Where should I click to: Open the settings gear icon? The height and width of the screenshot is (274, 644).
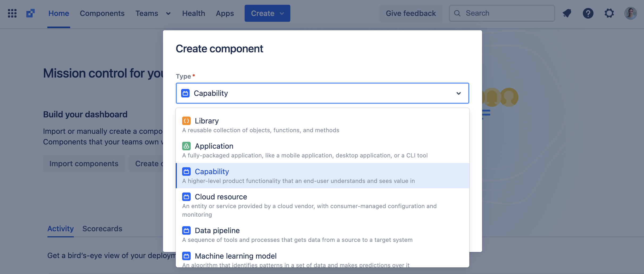click(609, 13)
